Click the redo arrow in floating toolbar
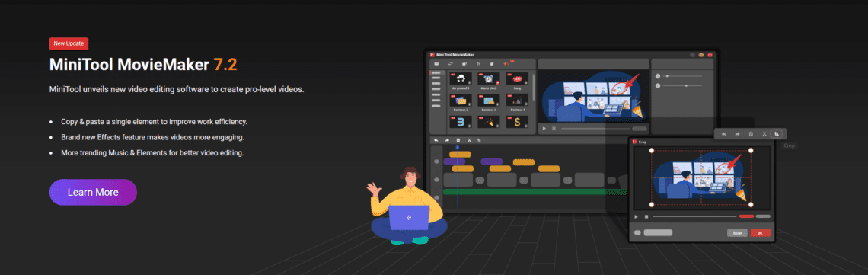This screenshot has height=275, width=868. (737, 134)
